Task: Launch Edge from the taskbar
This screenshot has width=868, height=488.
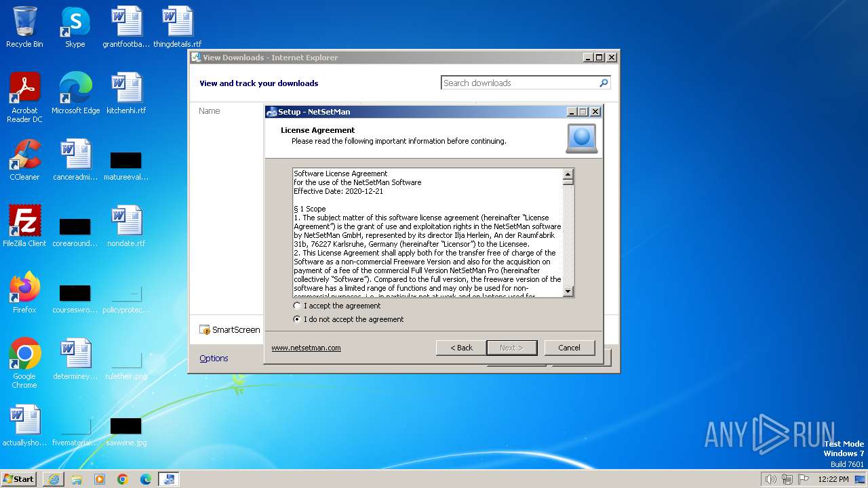Action: pyautogui.click(x=146, y=479)
